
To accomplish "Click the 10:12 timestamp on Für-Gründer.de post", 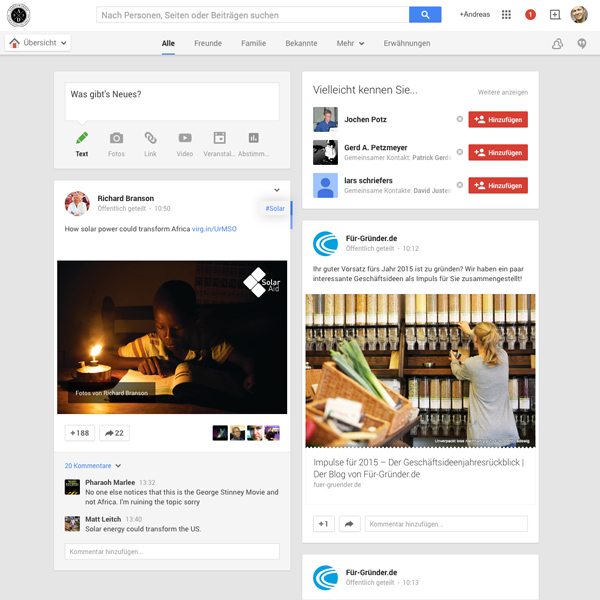I will pos(411,248).
